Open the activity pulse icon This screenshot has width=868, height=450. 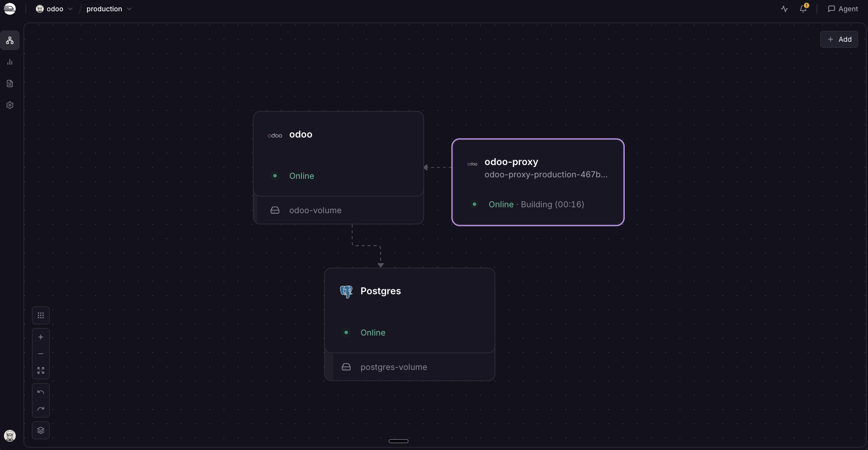[x=784, y=9]
